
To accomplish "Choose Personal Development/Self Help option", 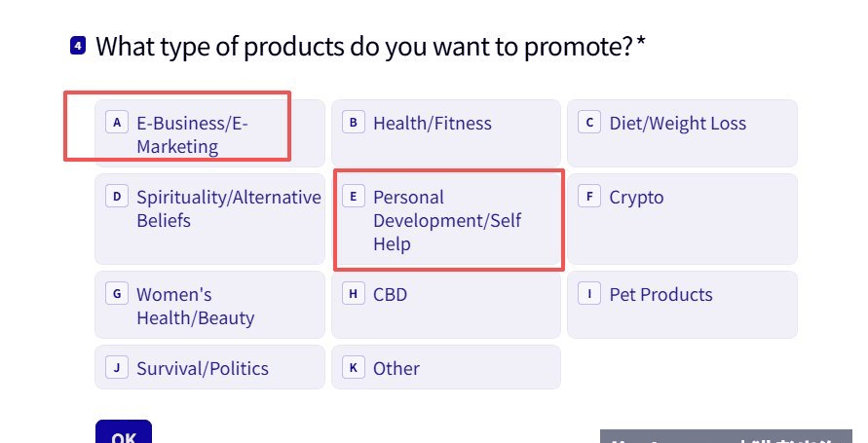I will coord(446,219).
